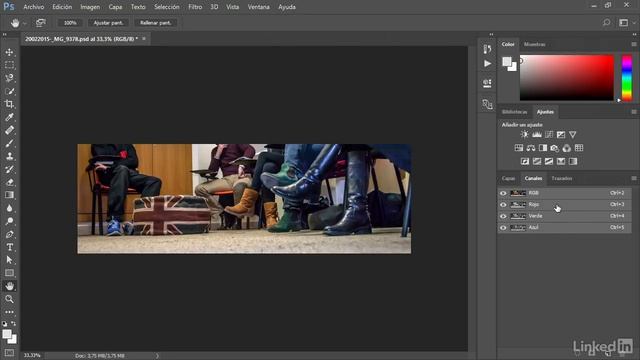Expand the status bar info arrow

pyautogui.click(x=157, y=356)
